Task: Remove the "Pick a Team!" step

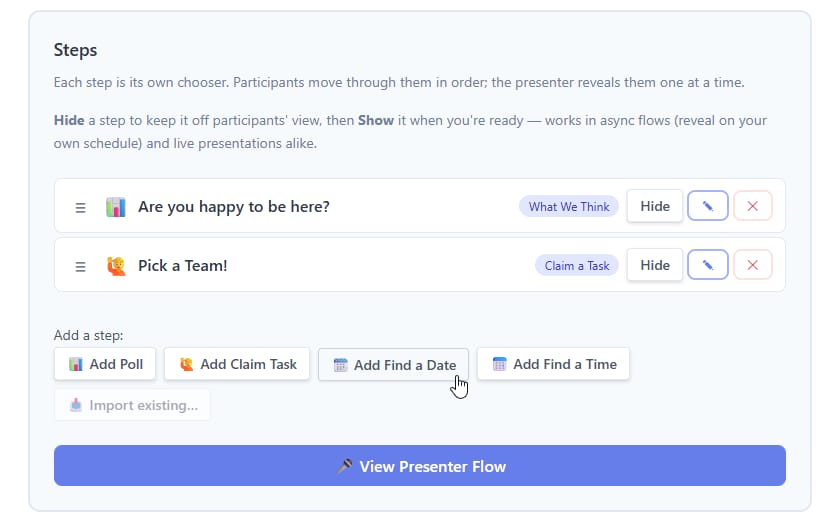Action: 753,265
